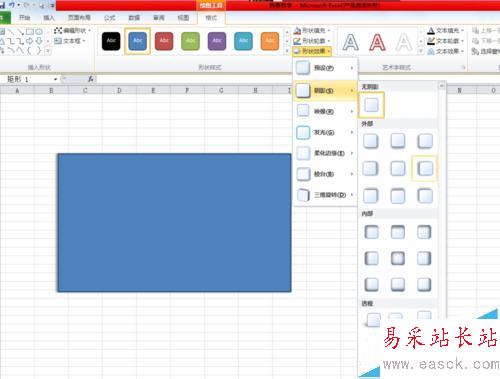Viewport: 500px width, 379px height.
Task: Open the 插入 (Insert) ribbon tab
Action: click(x=49, y=18)
